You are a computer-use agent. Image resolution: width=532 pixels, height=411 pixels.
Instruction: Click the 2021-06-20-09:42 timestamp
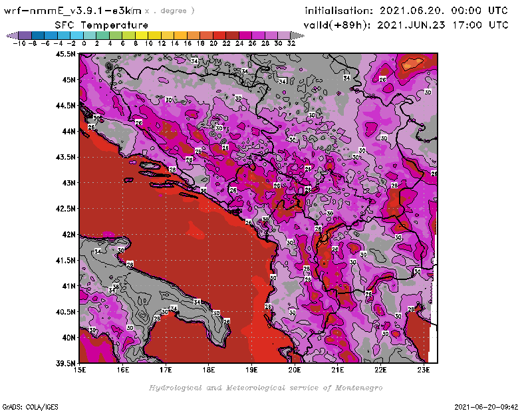[x=486, y=407]
